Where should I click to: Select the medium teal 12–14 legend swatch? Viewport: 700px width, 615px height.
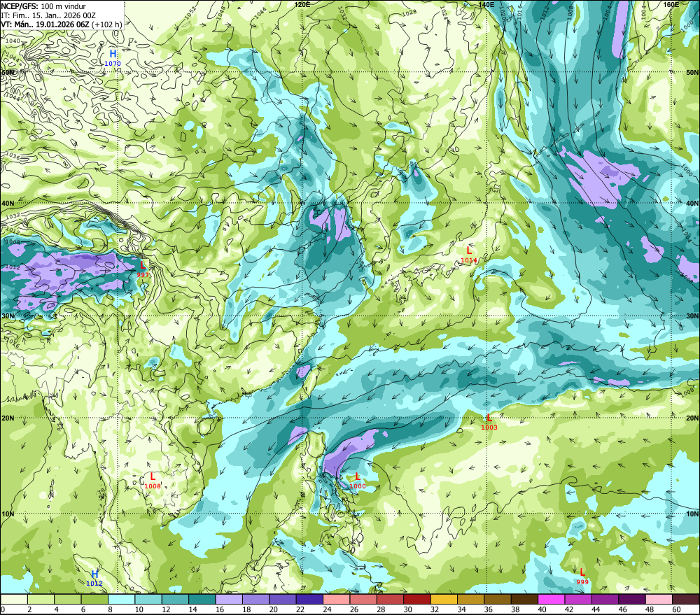click(176, 599)
